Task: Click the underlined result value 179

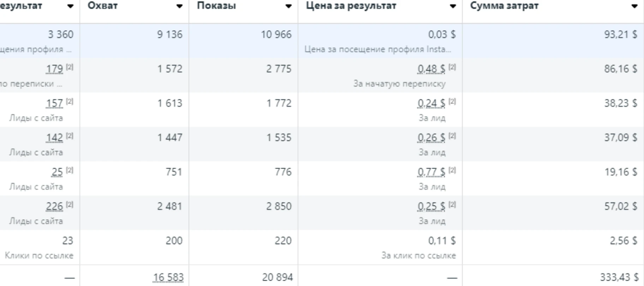Action: 54,69
